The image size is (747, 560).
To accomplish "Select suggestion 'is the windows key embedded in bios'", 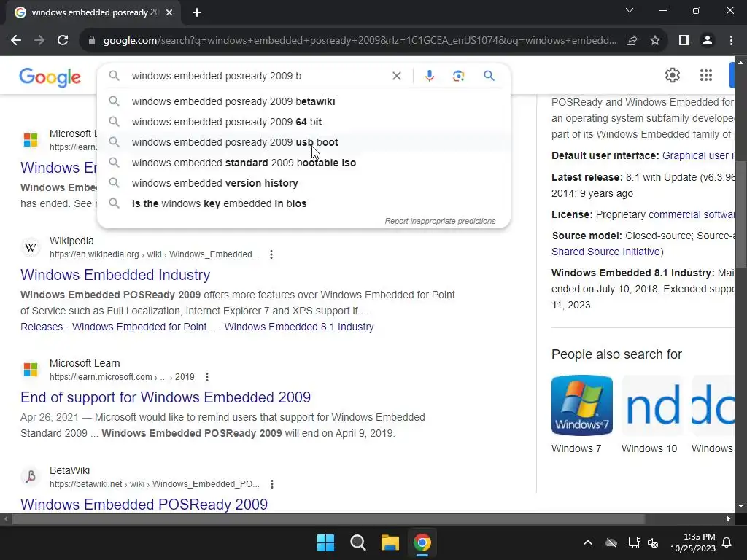I will tap(303, 204).
